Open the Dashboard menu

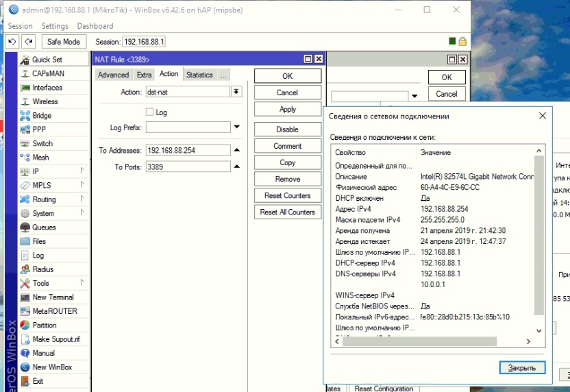click(x=95, y=26)
